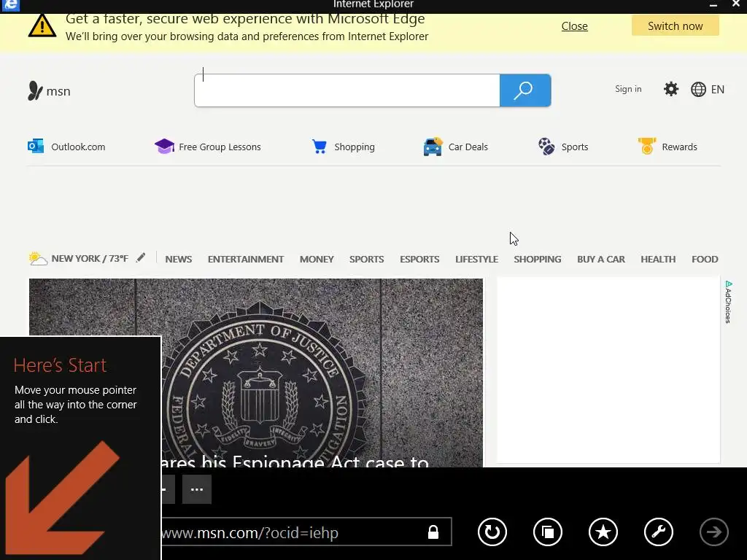Select the HEALTH tab

658,259
